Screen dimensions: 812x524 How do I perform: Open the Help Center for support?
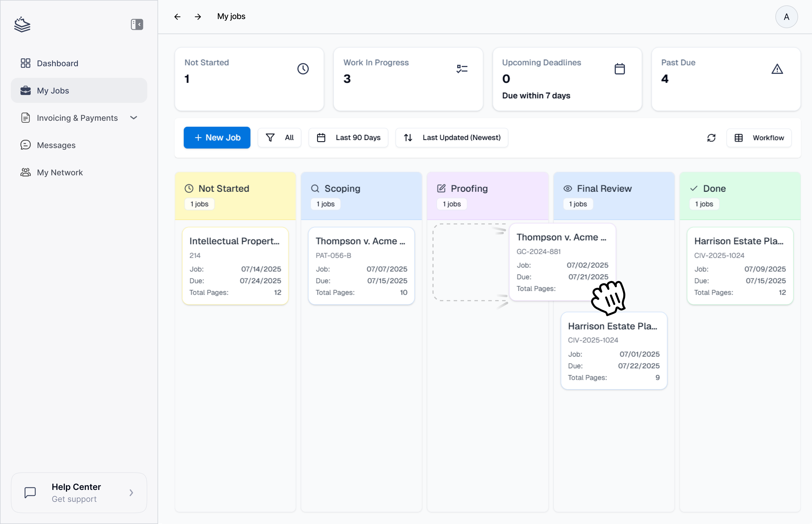click(79, 492)
